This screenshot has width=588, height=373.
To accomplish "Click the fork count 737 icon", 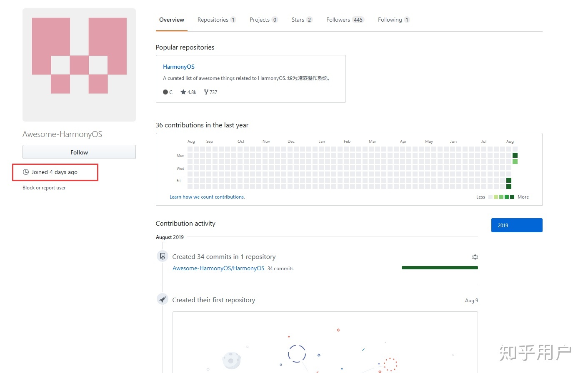I will pyautogui.click(x=206, y=92).
